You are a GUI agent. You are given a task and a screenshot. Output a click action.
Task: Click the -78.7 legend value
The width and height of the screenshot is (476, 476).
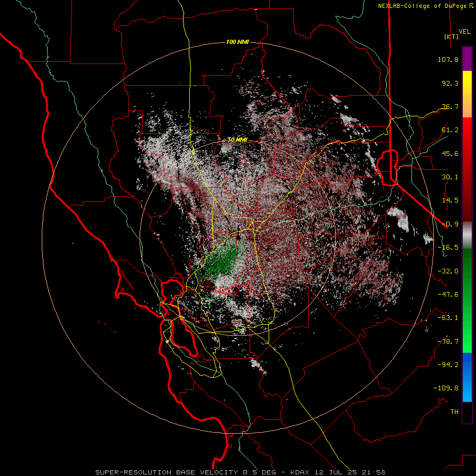tap(448, 342)
